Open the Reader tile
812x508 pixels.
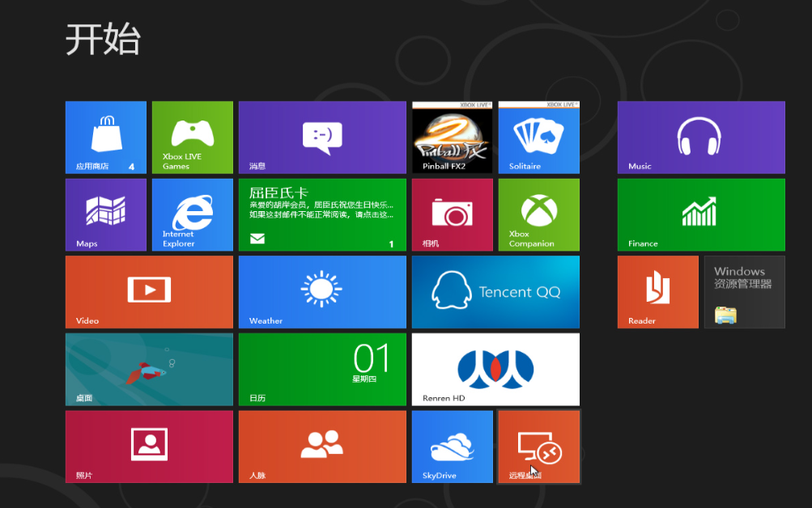click(x=658, y=292)
